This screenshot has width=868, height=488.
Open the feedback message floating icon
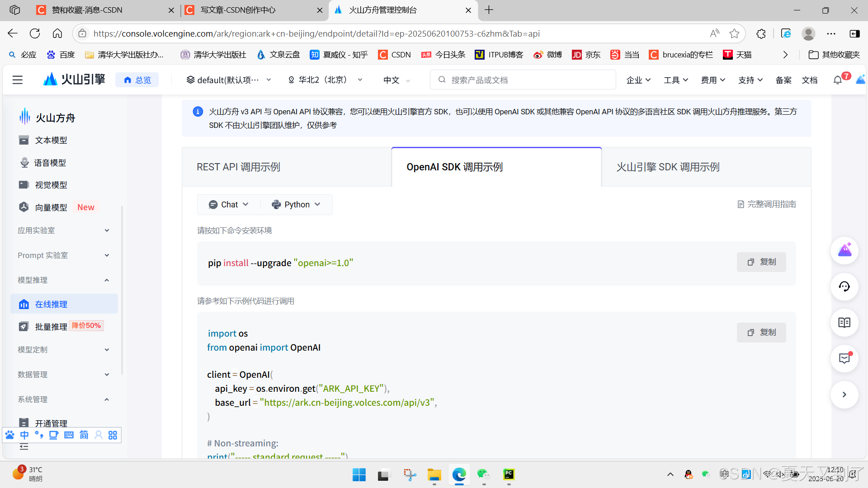click(x=844, y=359)
